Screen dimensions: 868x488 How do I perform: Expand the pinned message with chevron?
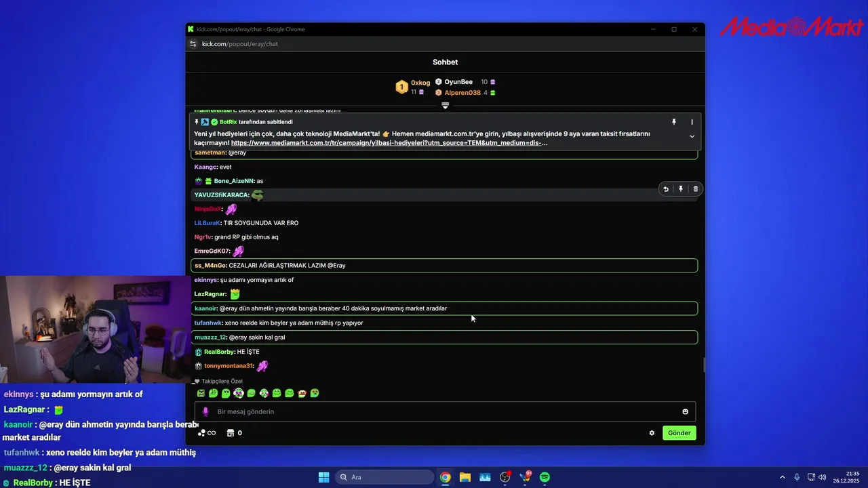[x=692, y=136]
